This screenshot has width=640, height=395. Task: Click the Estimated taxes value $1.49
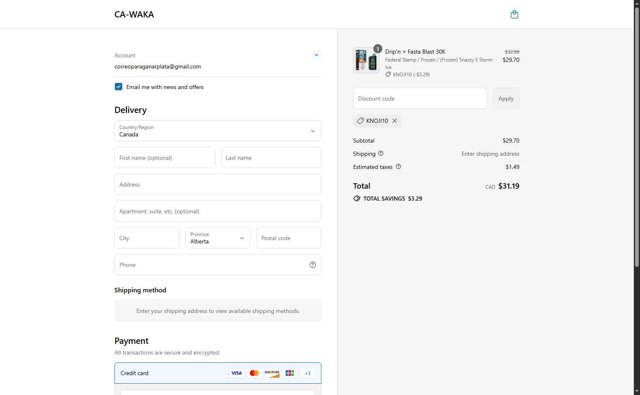coord(512,166)
